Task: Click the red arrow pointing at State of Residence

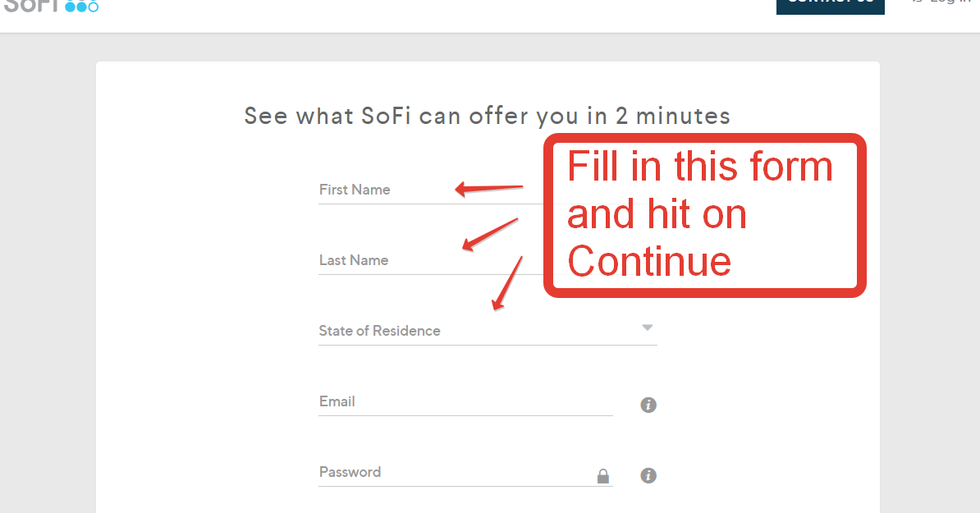Action: click(x=507, y=283)
